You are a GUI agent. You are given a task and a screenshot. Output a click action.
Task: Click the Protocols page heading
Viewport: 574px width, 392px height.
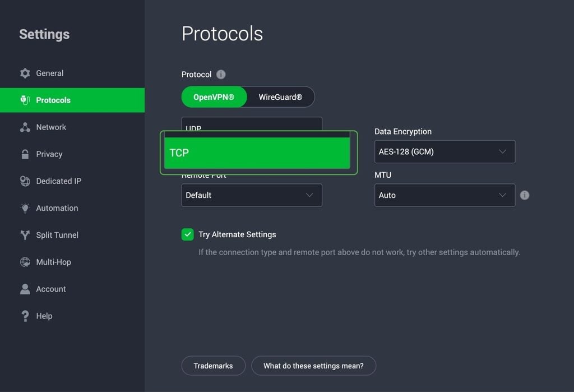[x=222, y=34]
